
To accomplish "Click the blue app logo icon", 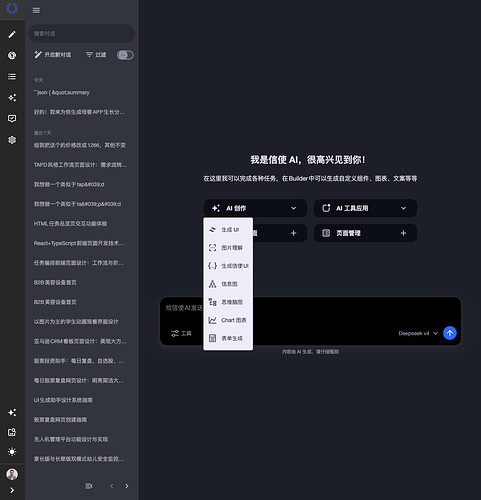I will click(x=12, y=8).
